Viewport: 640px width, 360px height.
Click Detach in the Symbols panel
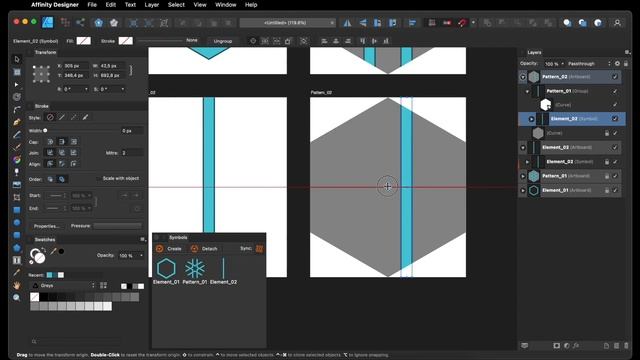tap(204, 249)
